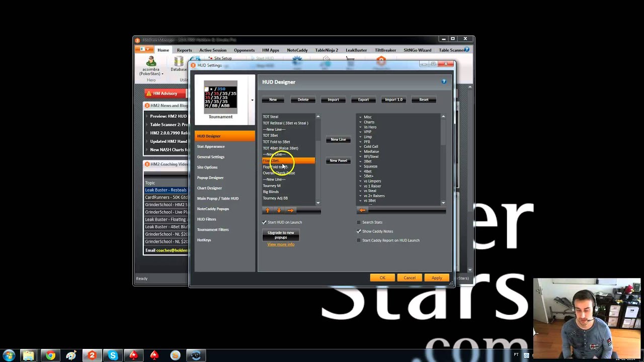Click the move-down orange arrow icon
This screenshot has height=362, width=644.
tap(279, 211)
